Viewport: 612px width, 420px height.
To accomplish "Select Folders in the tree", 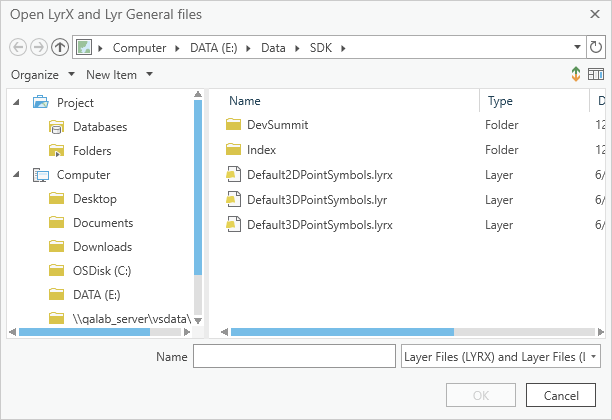I will click(x=92, y=151).
